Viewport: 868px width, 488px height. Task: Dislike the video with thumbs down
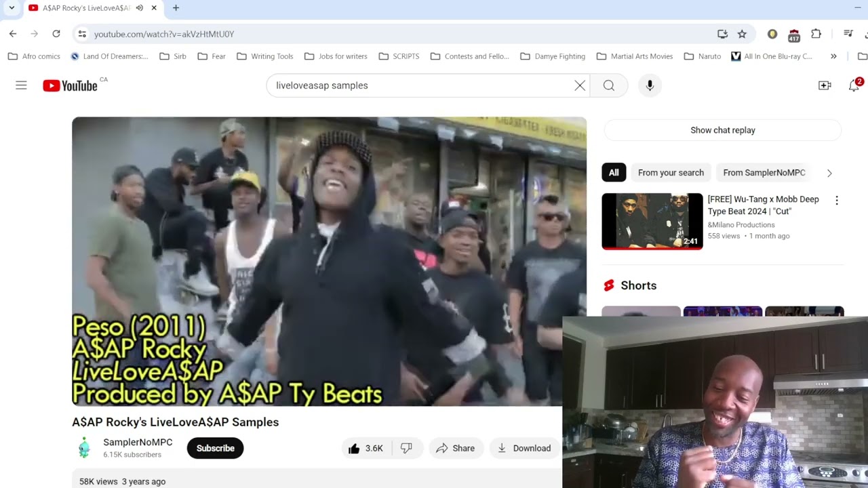(x=406, y=448)
